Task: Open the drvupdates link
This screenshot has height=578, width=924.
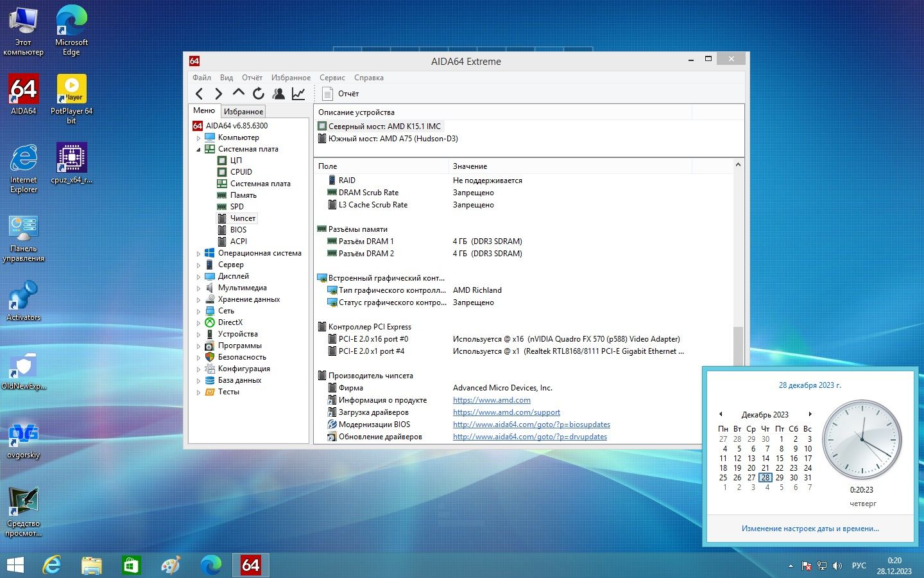Action: coord(530,437)
